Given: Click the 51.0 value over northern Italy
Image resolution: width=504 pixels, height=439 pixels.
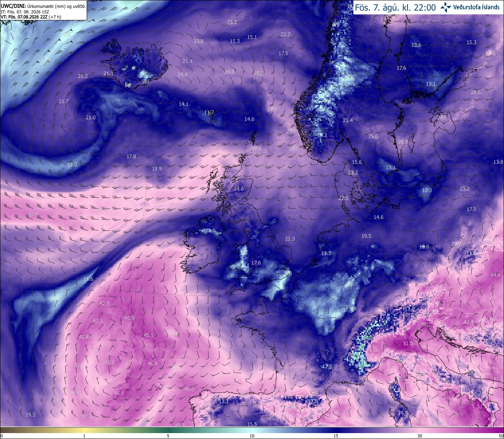Looking at the screenshot, I should pos(408,343).
